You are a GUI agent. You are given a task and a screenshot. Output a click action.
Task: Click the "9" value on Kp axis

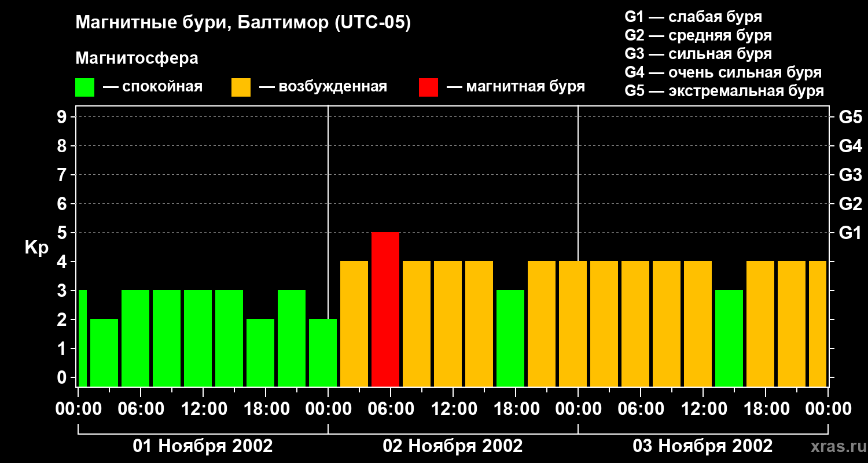[x=63, y=117]
